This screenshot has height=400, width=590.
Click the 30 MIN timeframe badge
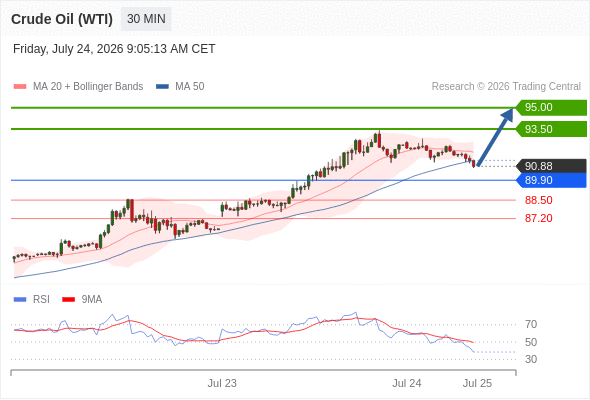(146, 19)
